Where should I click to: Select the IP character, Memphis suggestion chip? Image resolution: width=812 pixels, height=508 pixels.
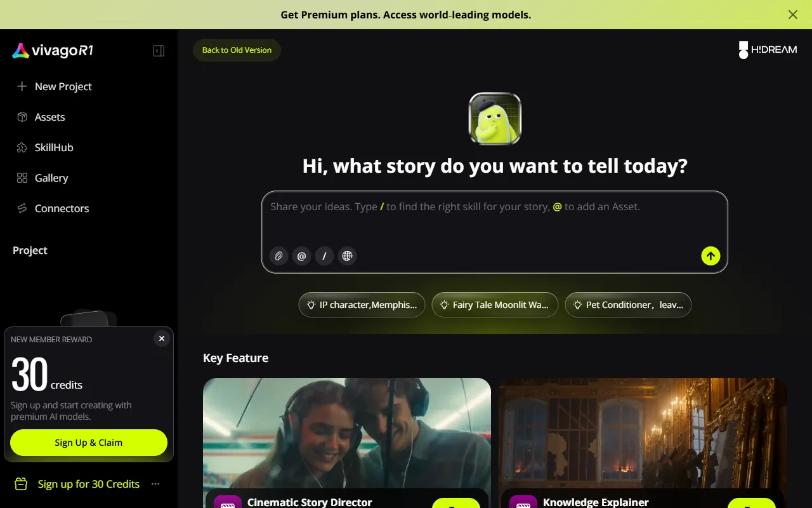click(362, 305)
